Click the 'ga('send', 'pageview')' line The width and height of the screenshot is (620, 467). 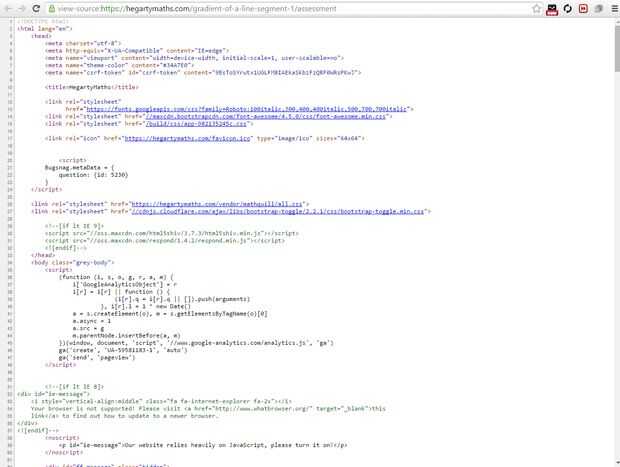pyautogui.click(x=97, y=357)
